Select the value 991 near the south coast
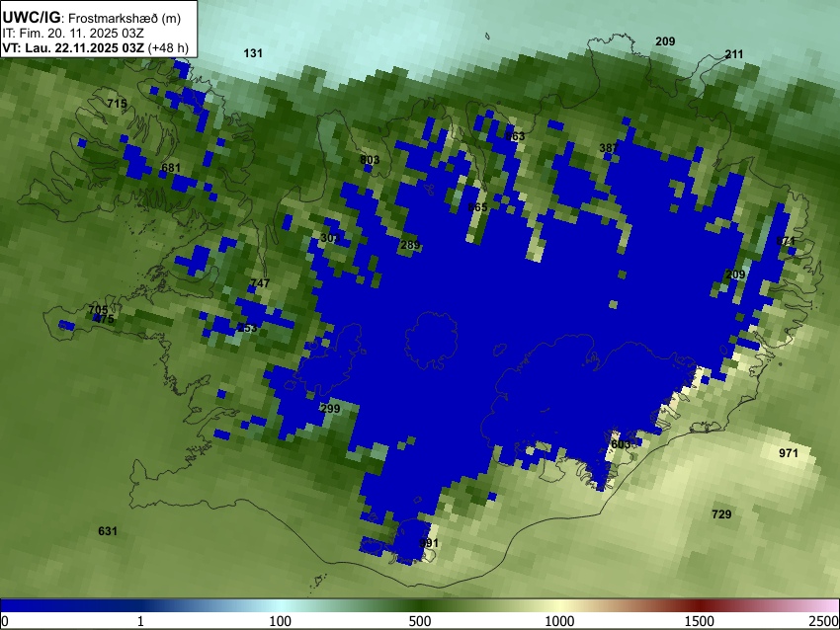This screenshot has width=840, height=630. (429, 543)
